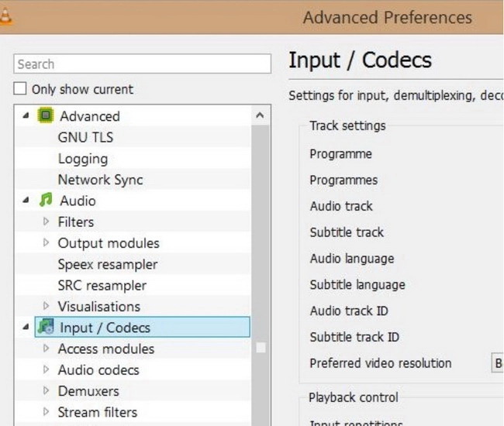
Task: Expand the Access modules subtree
Action: pyautogui.click(x=47, y=349)
